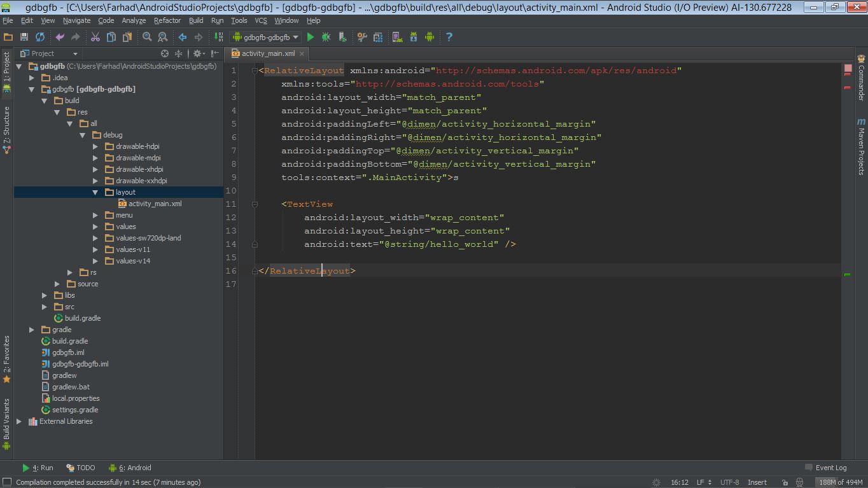Image resolution: width=868 pixels, height=488 pixels.
Task: Open the Help question mark icon
Action: (449, 37)
